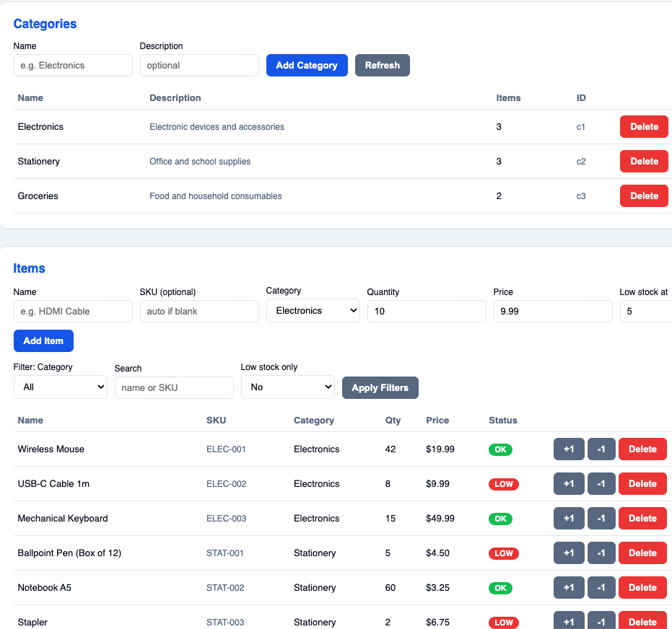
Task: Click the OK status badge for Wireless Mouse
Action: point(501,449)
